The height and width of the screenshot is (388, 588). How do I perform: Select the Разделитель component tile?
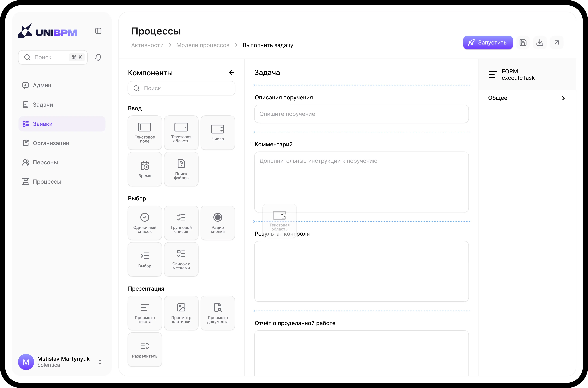tap(145, 349)
